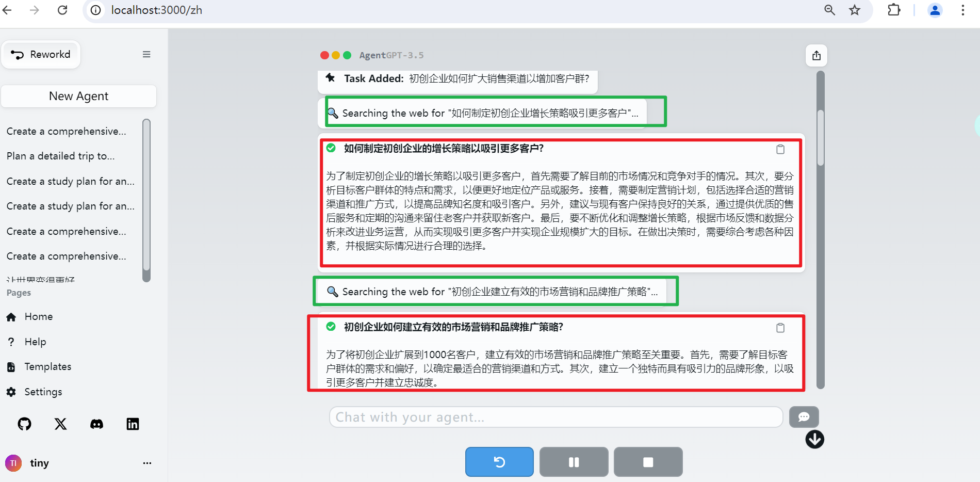Image resolution: width=980 pixels, height=482 pixels.
Task: Open the GitHub link icon
Action: pos(24,424)
